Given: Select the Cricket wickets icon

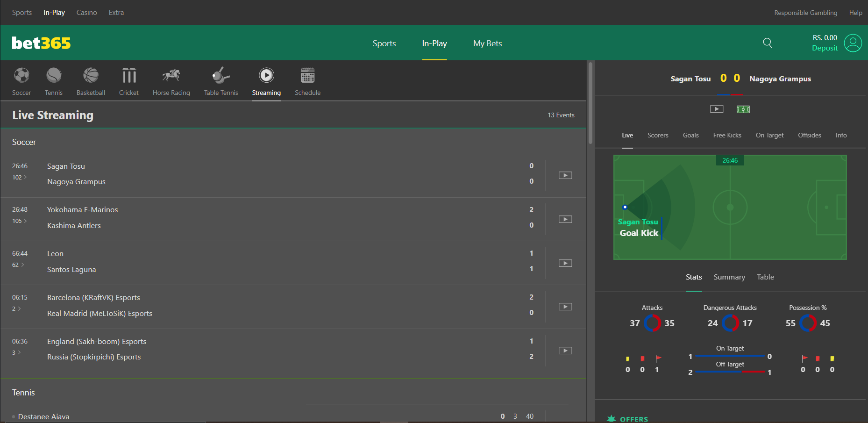Looking at the screenshot, I should tap(129, 76).
